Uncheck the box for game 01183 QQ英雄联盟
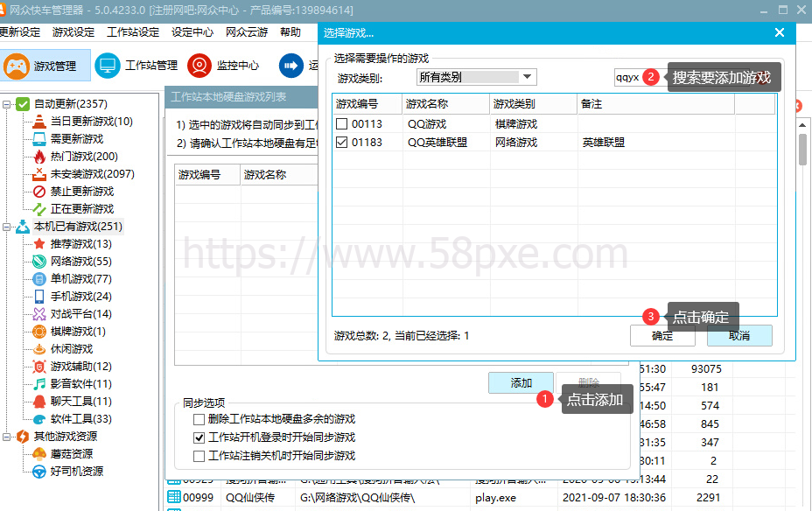Screen dimensions: 812x511 342,143
